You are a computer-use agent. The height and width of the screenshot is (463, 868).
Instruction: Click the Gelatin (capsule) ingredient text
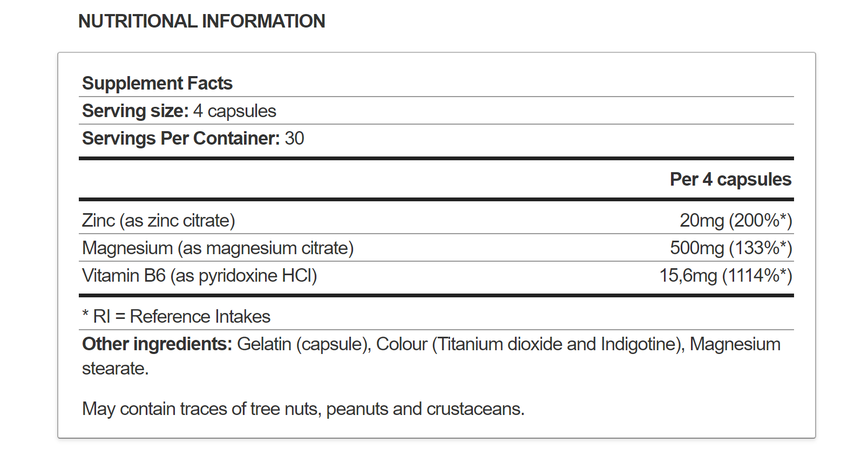(x=303, y=344)
